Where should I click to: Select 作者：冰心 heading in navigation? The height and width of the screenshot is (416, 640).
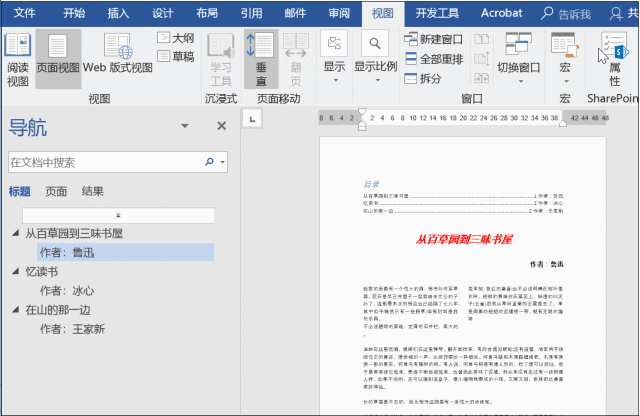tap(67, 290)
